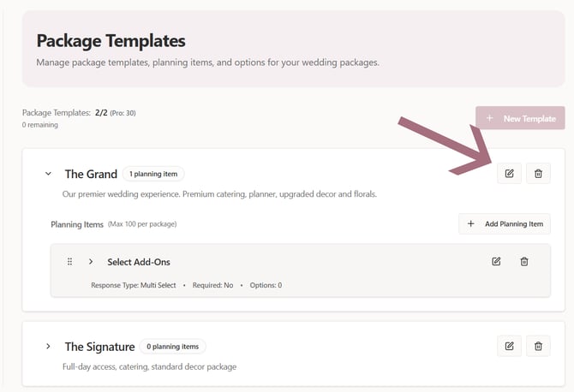This screenshot has height=392, width=574.
Task: Select The Signature package title
Action: pos(99,347)
